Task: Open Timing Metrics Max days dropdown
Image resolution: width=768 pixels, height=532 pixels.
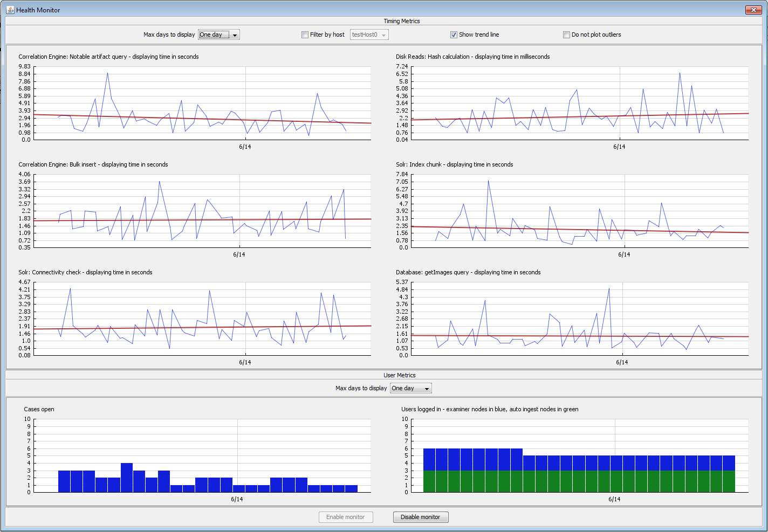Action: 219,35
